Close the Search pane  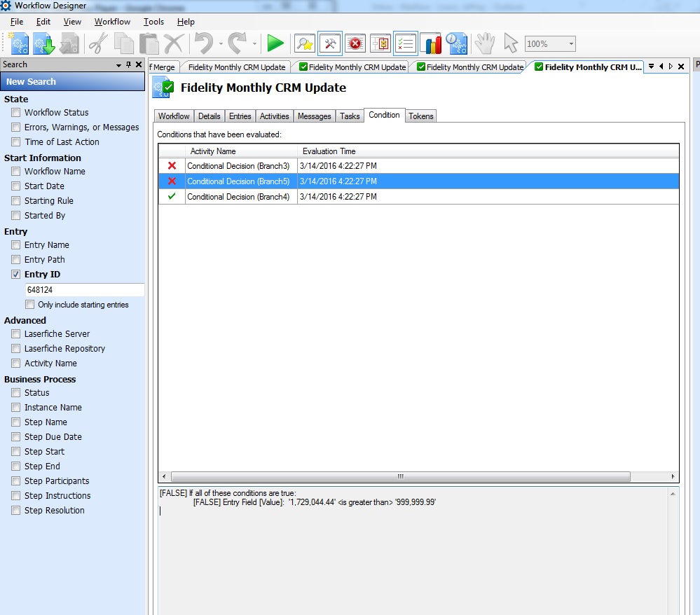click(139, 64)
